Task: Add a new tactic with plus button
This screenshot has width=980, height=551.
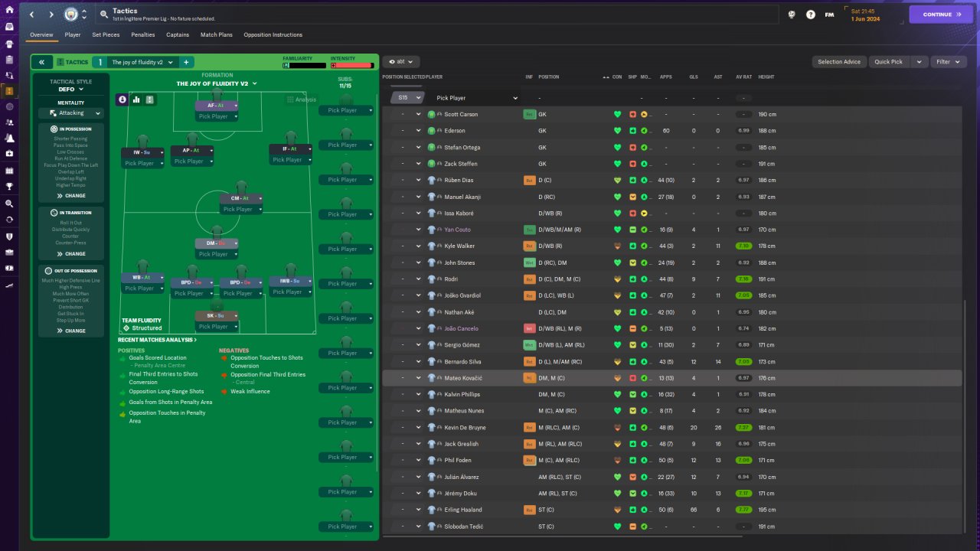Action: click(x=186, y=62)
